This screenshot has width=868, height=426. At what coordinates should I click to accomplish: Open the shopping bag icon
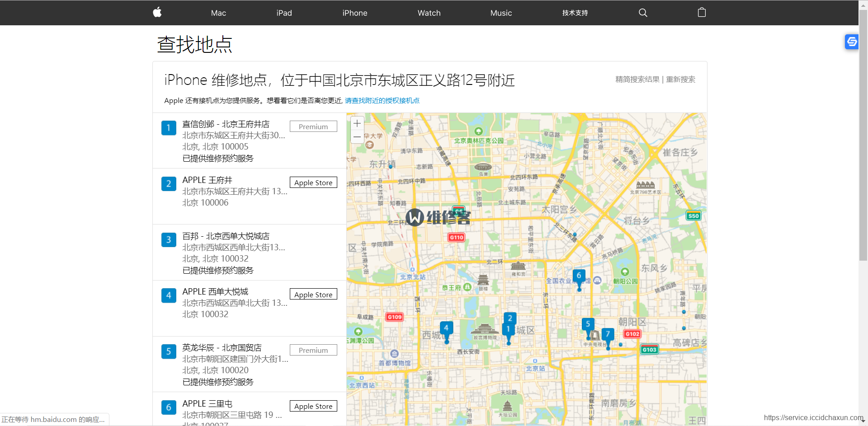pyautogui.click(x=702, y=12)
